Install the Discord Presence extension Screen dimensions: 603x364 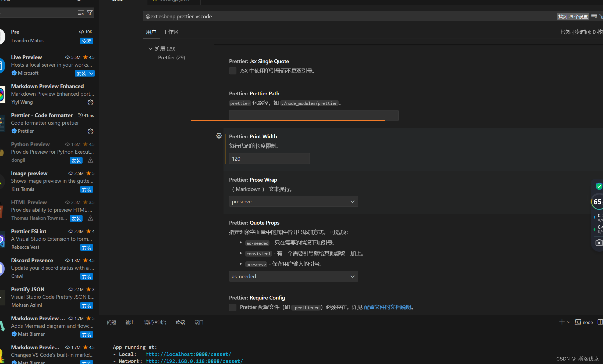87,276
